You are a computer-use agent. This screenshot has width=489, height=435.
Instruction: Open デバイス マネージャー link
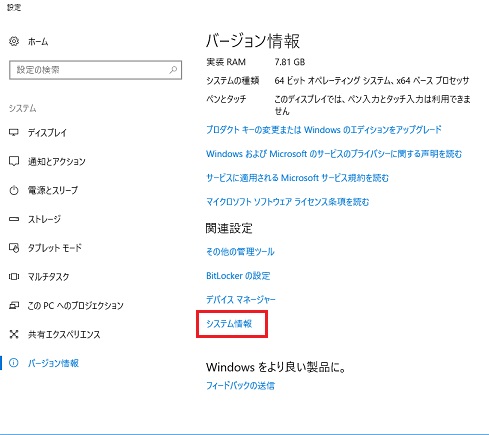click(x=241, y=300)
